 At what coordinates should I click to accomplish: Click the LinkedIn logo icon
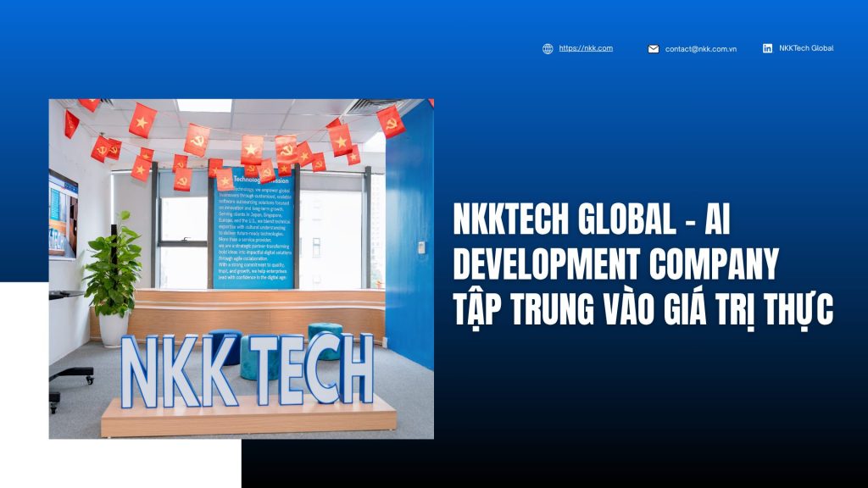tap(767, 48)
